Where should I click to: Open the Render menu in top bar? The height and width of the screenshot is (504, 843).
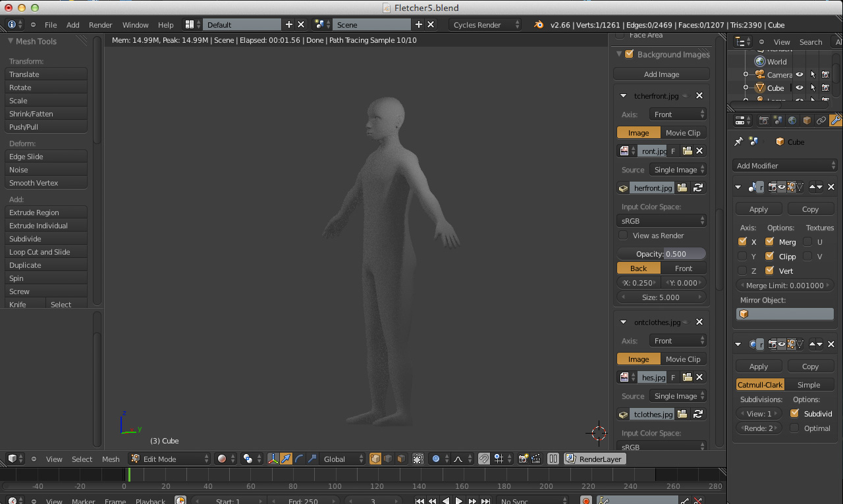point(100,24)
